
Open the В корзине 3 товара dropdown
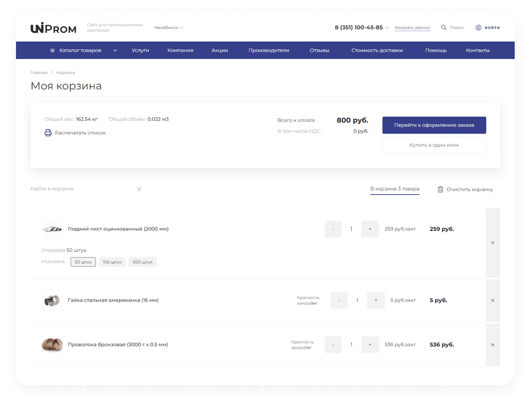click(394, 189)
